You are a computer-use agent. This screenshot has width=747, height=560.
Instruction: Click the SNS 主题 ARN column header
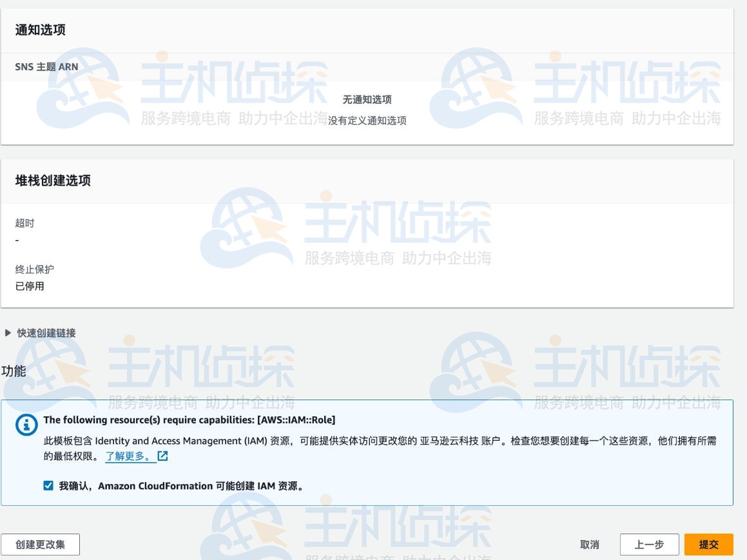(x=46, y=66)
